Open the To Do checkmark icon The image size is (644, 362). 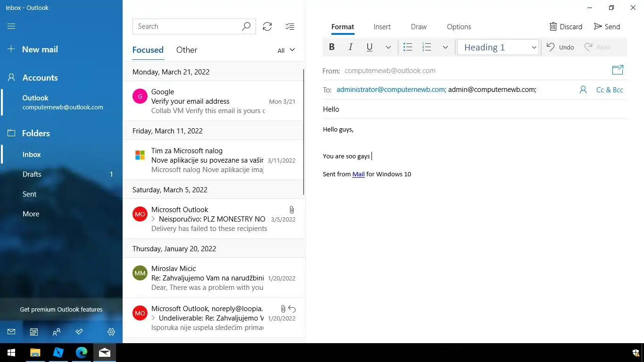[x=79, y=332]
